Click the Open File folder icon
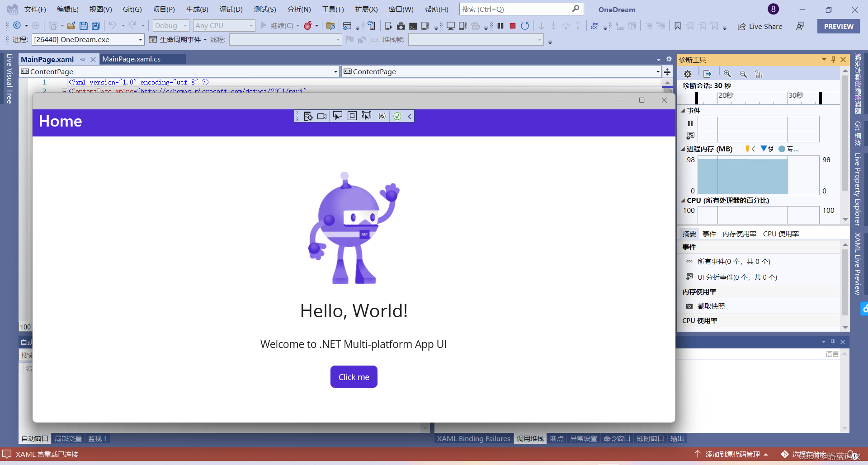 pos(71,26)
